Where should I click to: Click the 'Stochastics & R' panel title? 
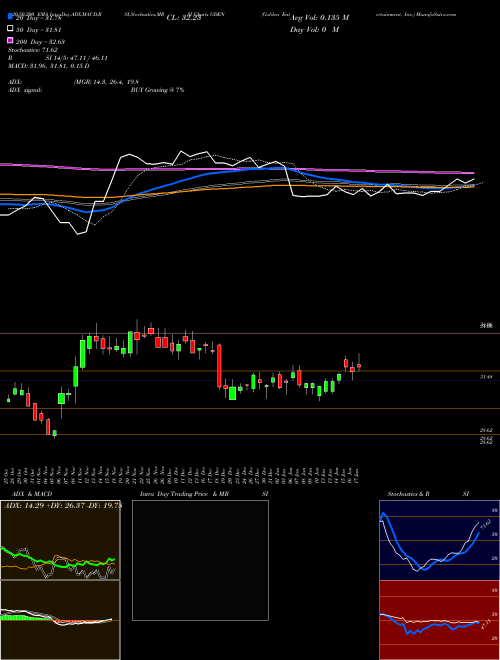[x=409, y=494]
